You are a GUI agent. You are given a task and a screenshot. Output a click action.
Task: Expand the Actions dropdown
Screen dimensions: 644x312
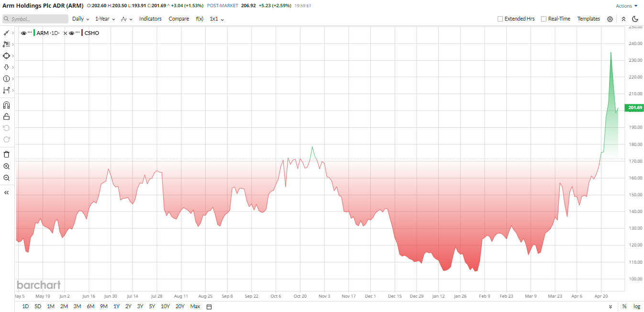627,6
